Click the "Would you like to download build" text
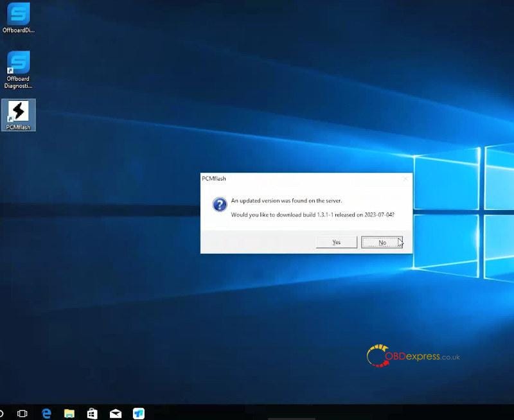 pos(313,214)
